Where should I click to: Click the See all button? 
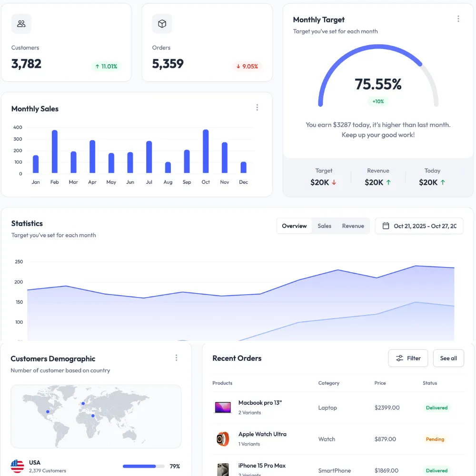click(x=448, y=358)
